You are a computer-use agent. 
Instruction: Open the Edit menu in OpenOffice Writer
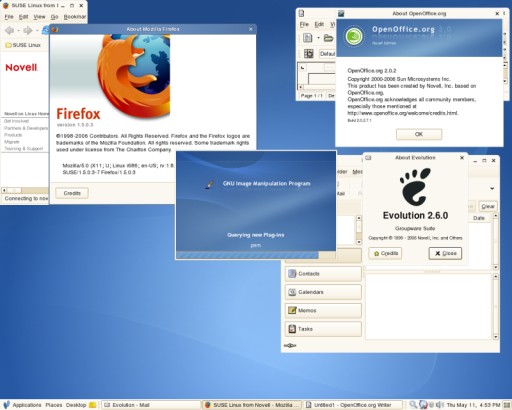point(319,24)
